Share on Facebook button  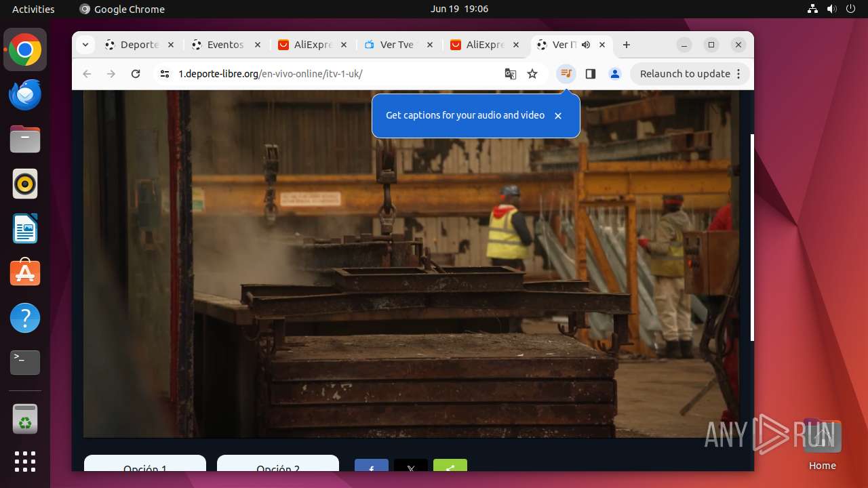372,466
